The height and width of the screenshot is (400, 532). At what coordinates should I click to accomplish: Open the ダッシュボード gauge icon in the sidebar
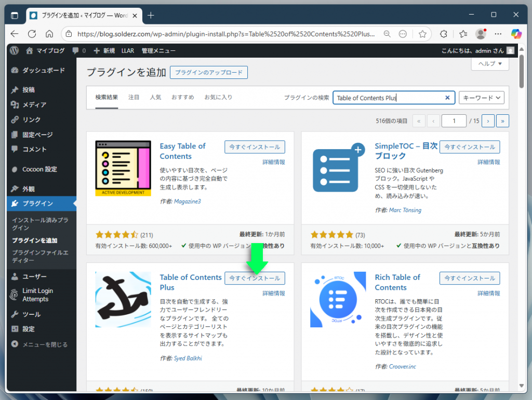[15, 70]
